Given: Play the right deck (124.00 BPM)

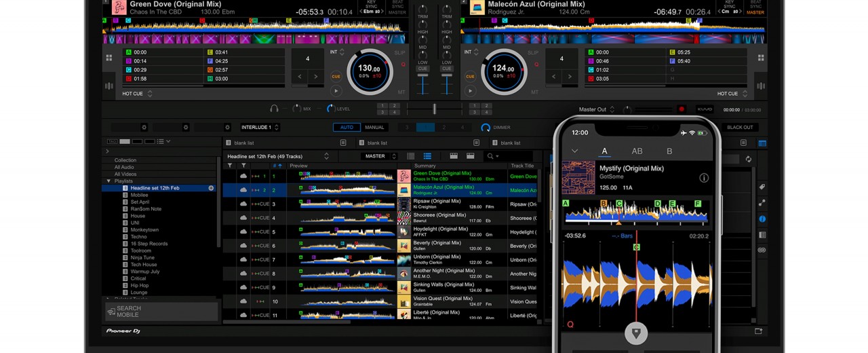Looking at the screenshot, I should [x=470, y=90].
